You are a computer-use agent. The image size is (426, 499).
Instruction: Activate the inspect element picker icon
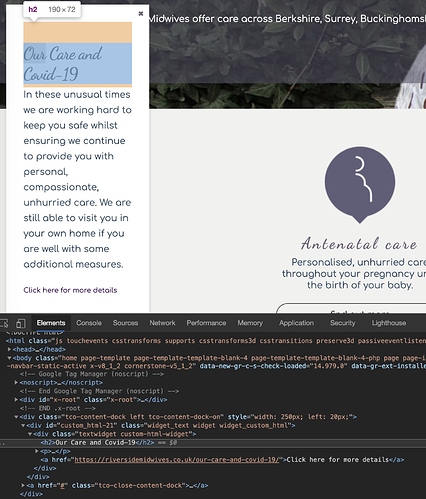click(4, 323)
